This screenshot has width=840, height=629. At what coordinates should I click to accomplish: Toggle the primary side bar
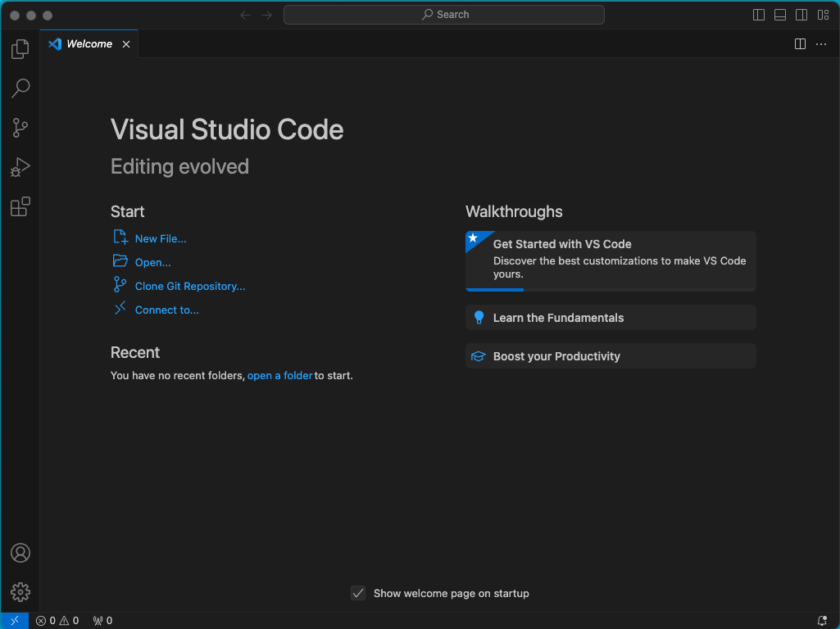[759, 15]
